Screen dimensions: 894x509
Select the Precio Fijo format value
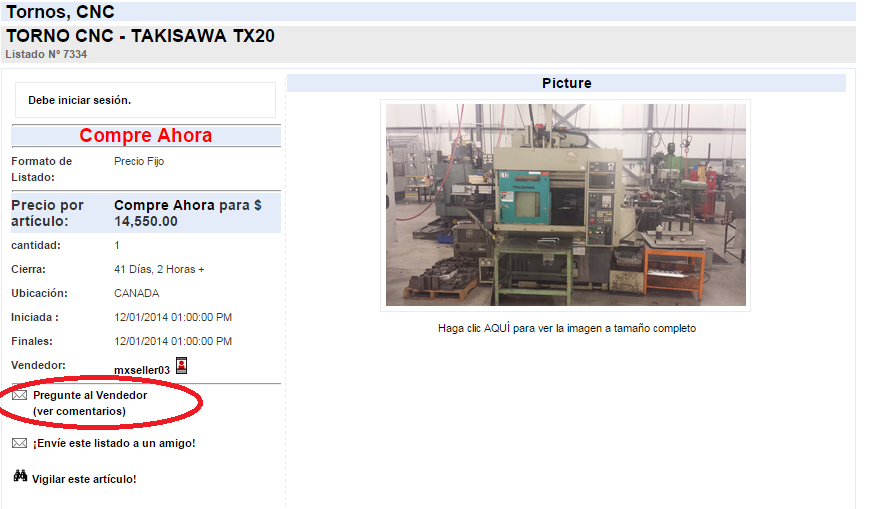(139, 161)
